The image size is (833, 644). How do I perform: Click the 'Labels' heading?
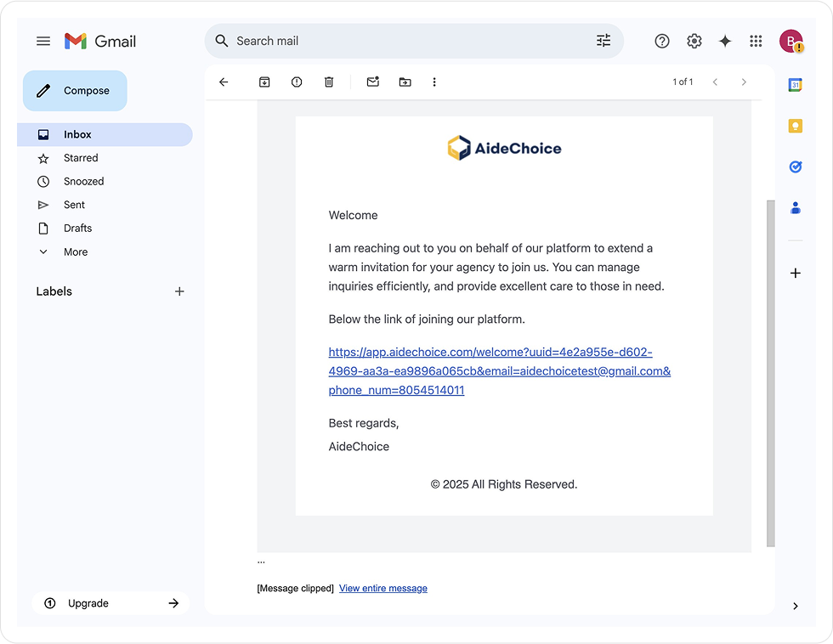tap(54, 291)
